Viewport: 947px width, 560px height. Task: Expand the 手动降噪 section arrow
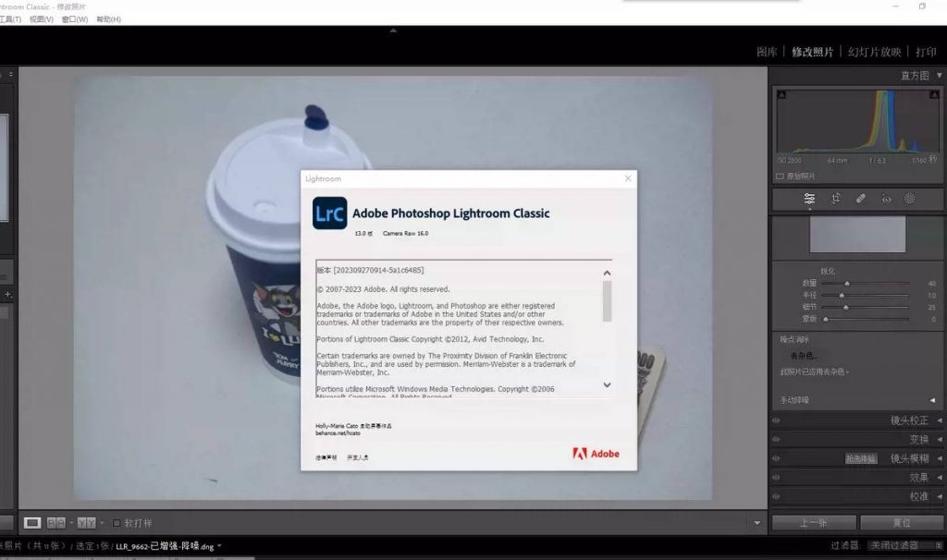(932, 398)
